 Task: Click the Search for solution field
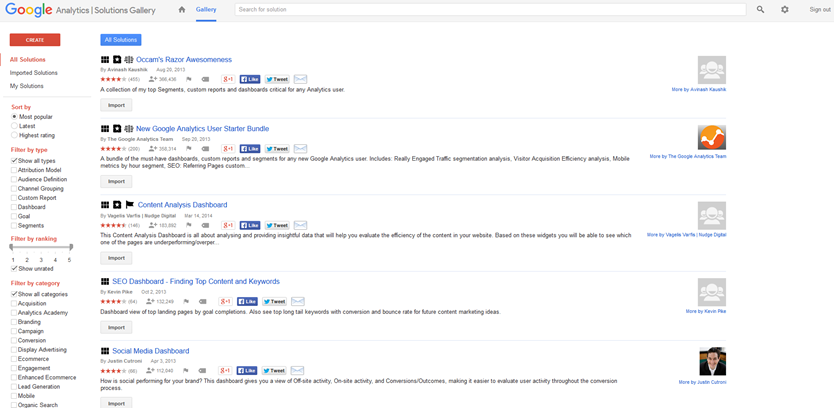490,9
